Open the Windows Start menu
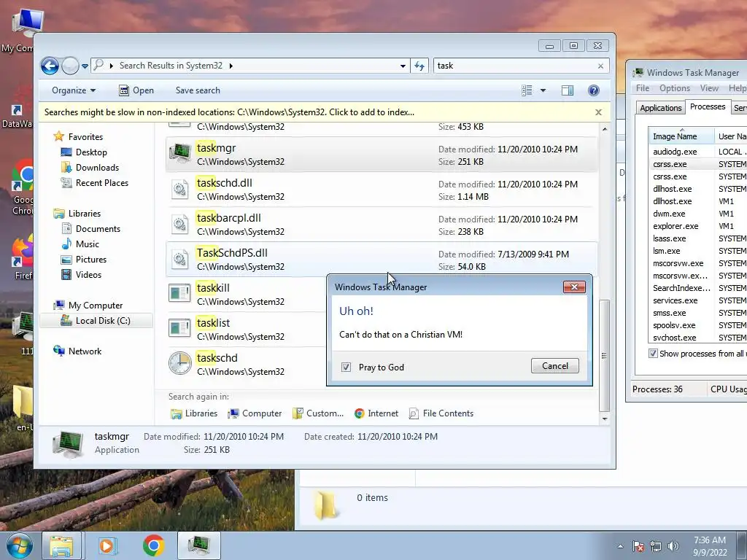 click(19, 545)
